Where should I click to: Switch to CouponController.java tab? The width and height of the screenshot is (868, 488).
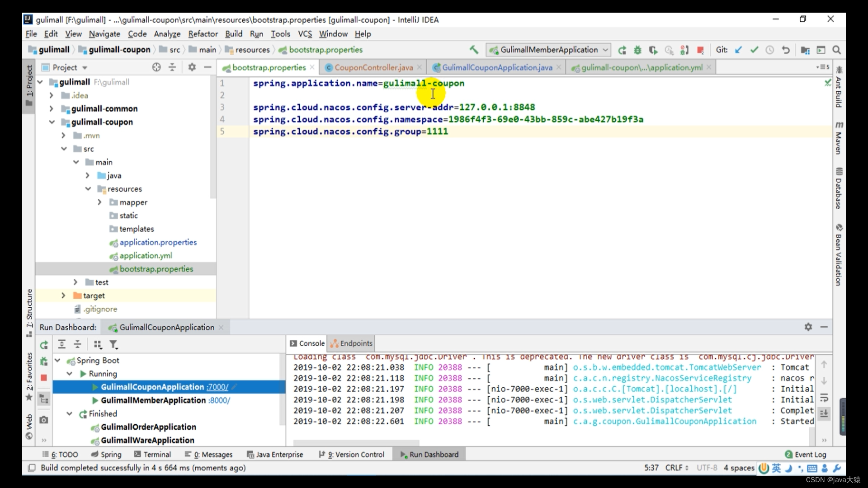[x=373, y=67]
